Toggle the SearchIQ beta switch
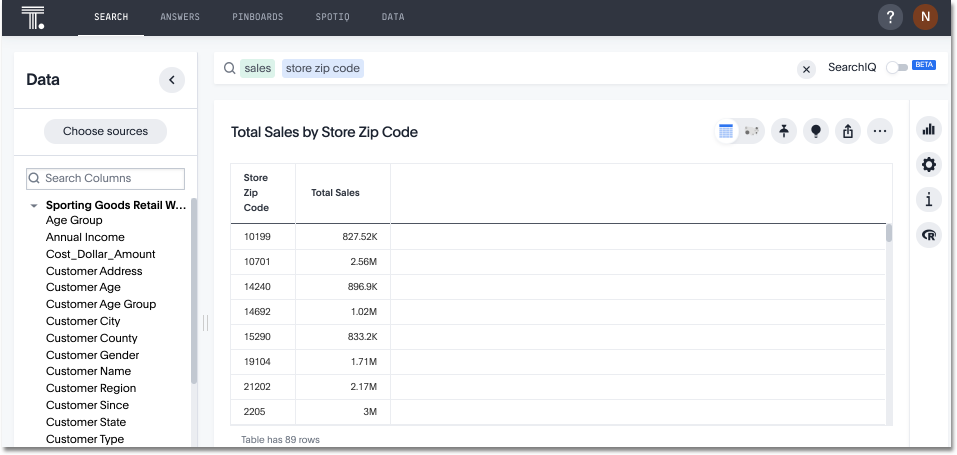The height and width of the screenshot is (455, 957). pyautogui.click(x=896, y=68)
